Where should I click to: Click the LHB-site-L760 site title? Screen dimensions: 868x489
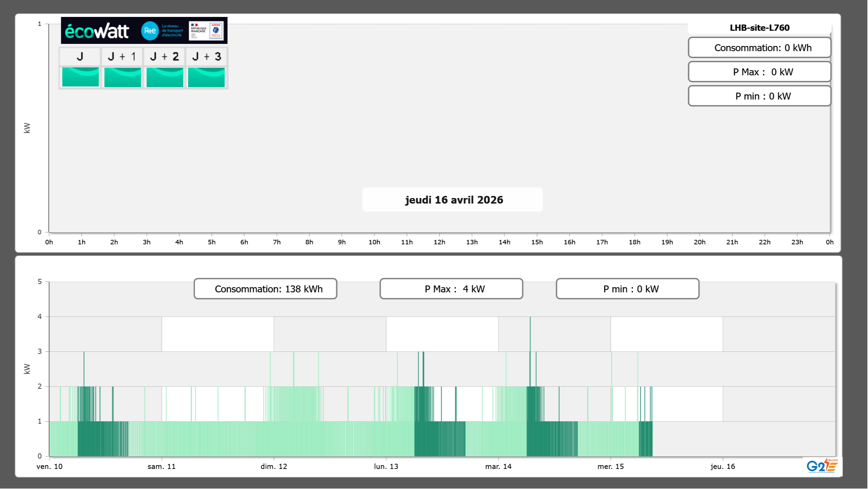(759, 28)
